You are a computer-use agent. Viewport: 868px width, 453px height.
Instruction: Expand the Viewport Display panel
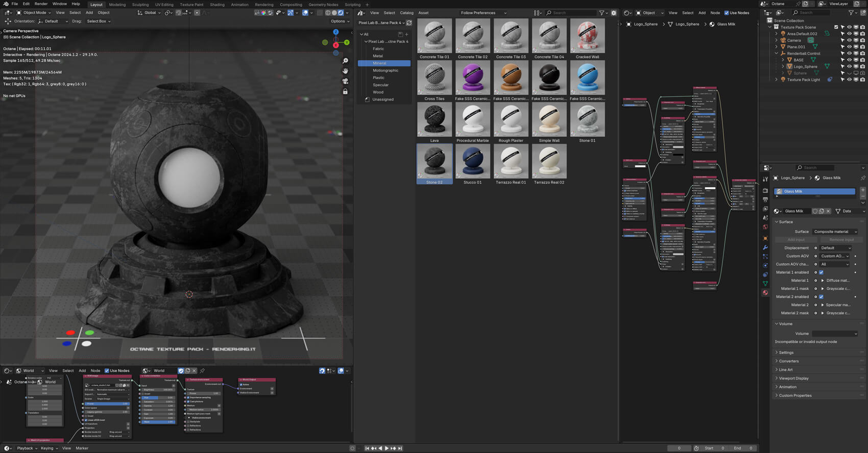793,379
